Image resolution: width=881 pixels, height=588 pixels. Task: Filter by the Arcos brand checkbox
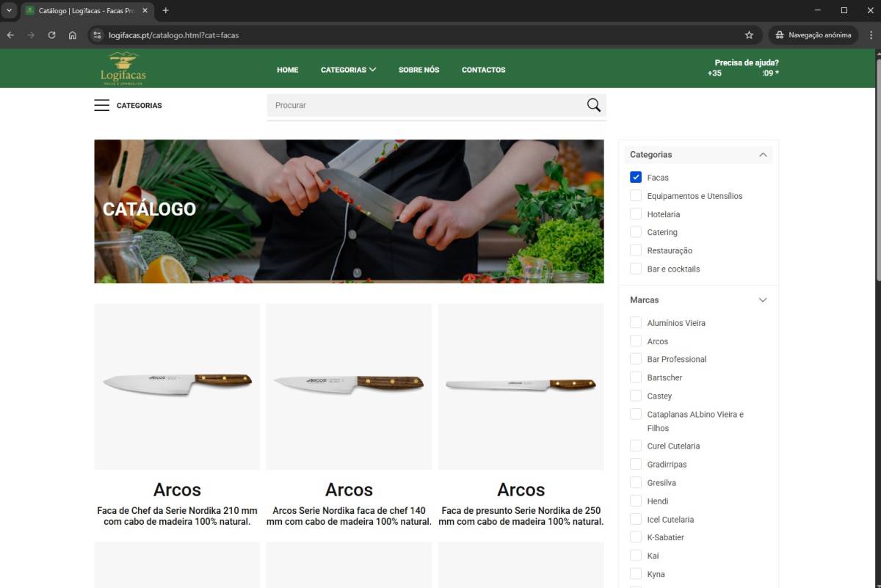point(636,341)
